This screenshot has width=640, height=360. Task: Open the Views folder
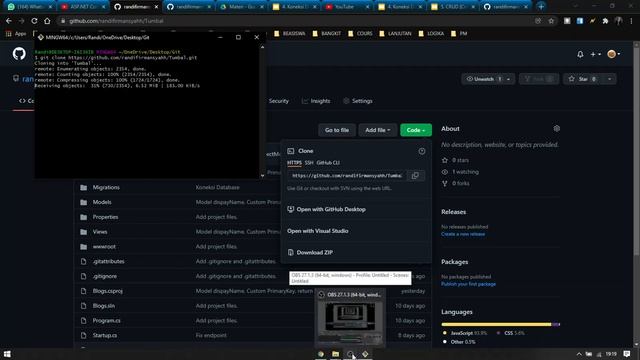tap(100, 231)
